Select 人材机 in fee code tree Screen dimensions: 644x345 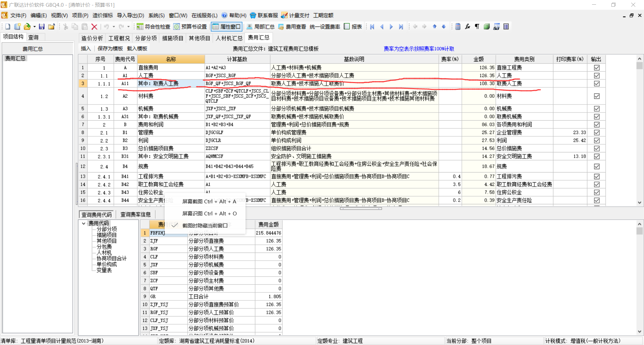pos(104,253)
